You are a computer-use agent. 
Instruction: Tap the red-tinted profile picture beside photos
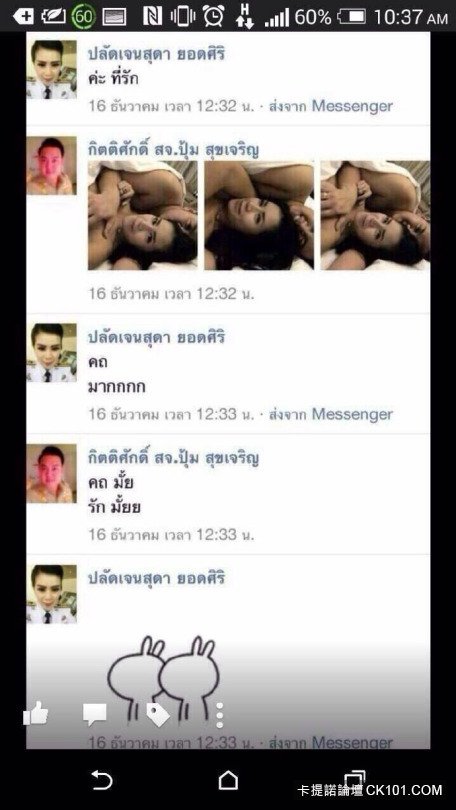pos(51,165)
